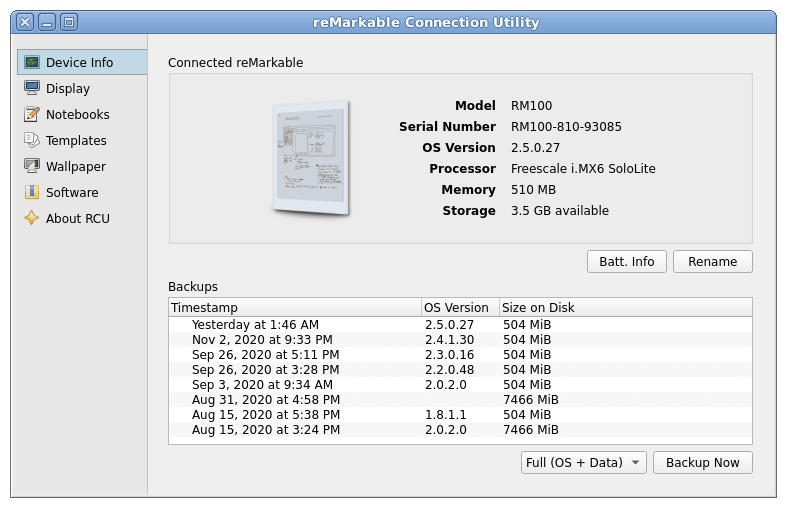This screenshot has height=508, width=787.
Task: Click OS version cell '2.3.0.16'
Action: pyautogui.click(x=449, y=355)
